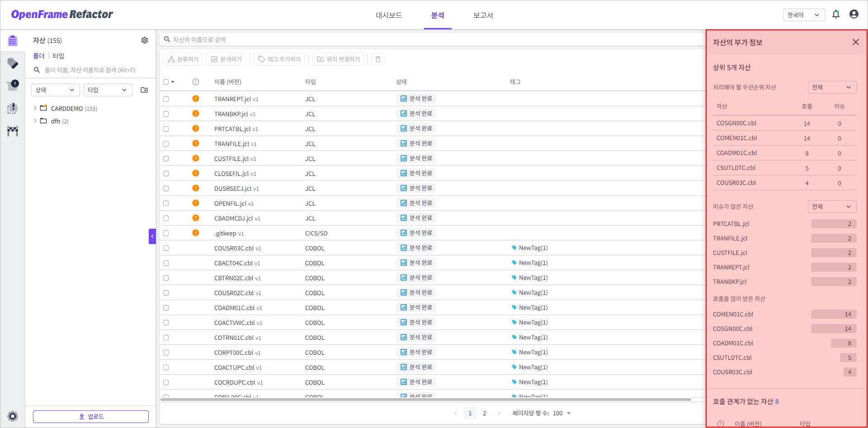
Task: Click the analysis complete badge for COADM01C.cbl
Action: pos(416,307)
